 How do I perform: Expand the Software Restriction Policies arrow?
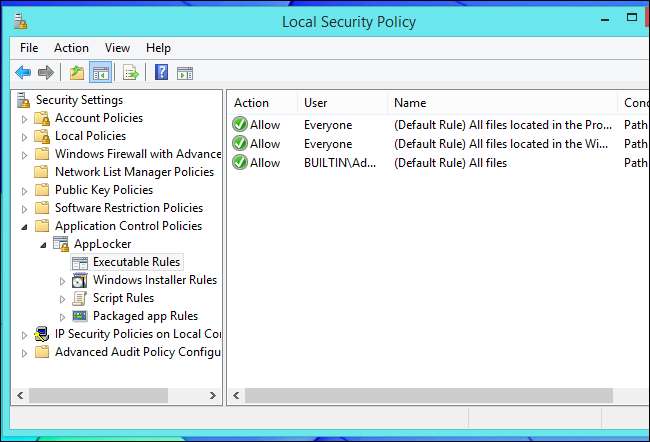coord(24,209)
